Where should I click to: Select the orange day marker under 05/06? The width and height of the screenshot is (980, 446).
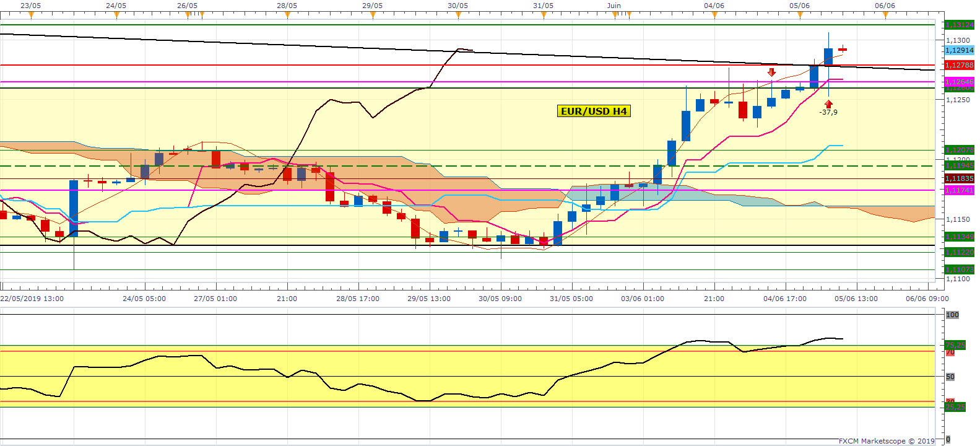(x=800, y=15)
